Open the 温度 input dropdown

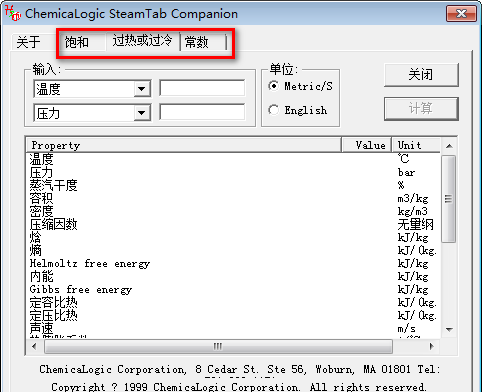142,89
